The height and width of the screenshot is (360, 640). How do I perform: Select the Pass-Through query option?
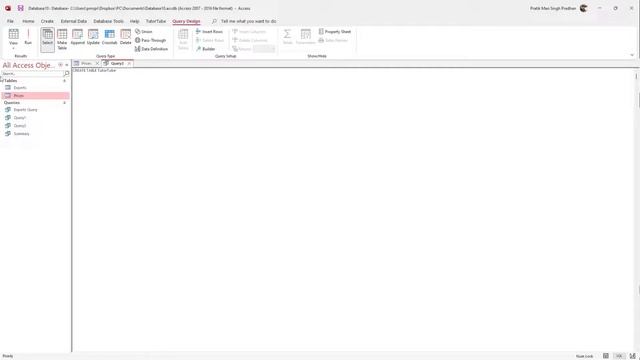pyautogui.click(x=151, y=40)
